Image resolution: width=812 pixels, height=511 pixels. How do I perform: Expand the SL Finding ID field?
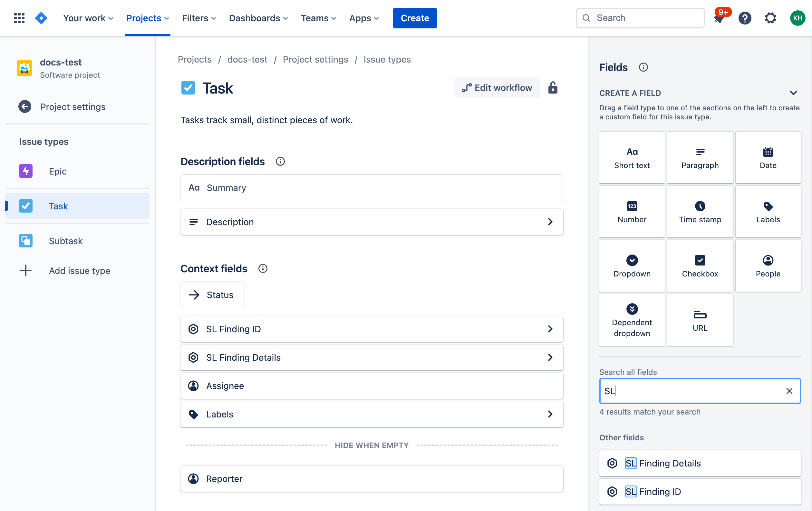point(549,328)
